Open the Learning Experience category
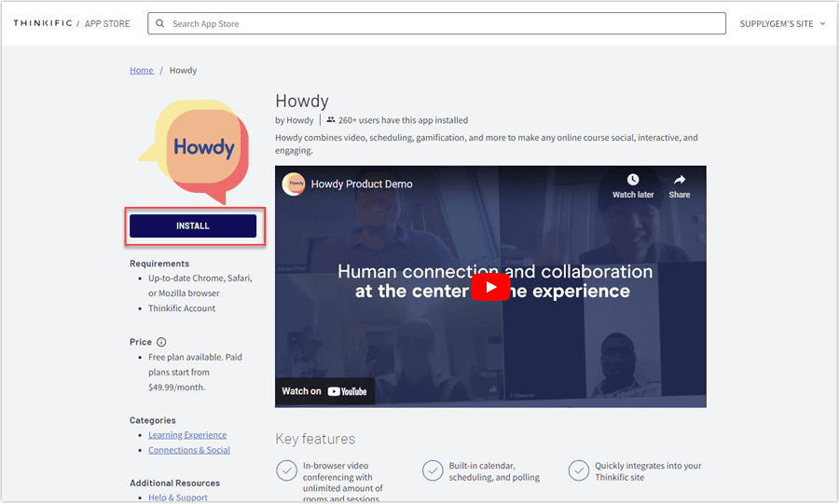Viewport: 840px width, 504px height. 187,435
